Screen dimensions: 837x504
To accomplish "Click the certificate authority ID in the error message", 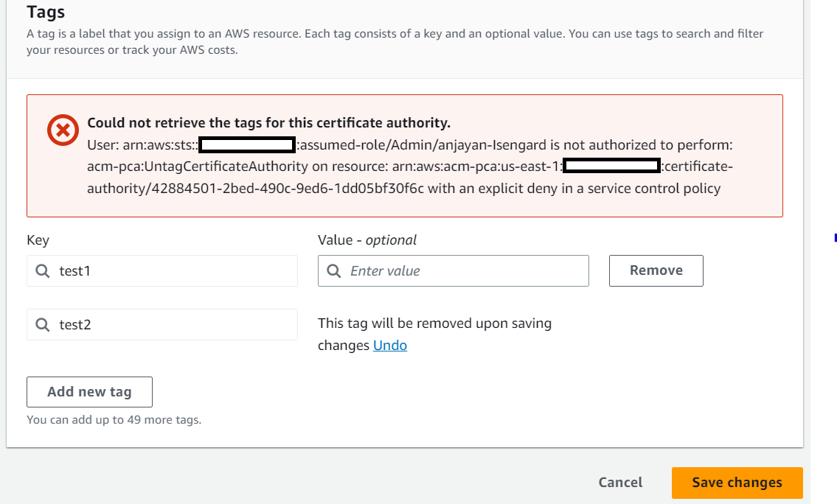I will pos(256,189).
